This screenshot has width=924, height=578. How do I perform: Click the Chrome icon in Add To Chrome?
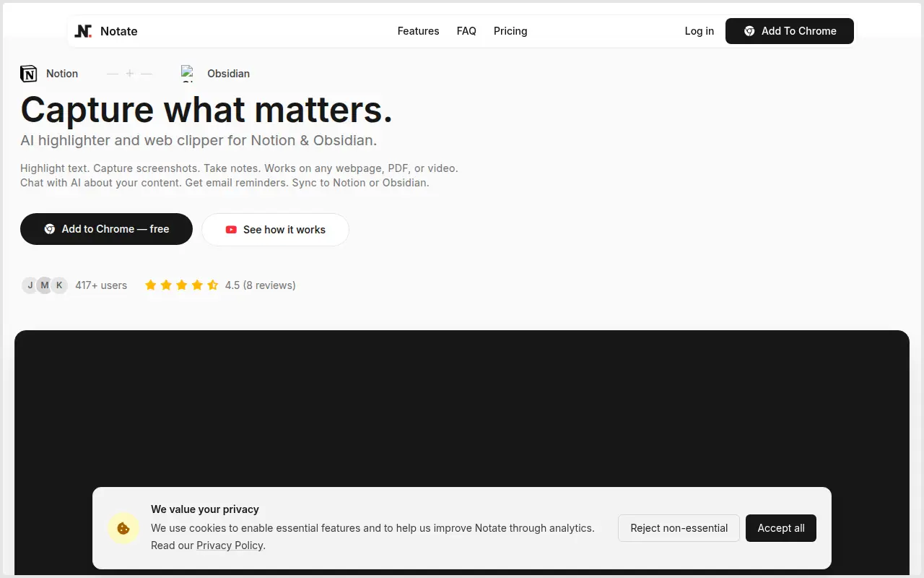[749, 31]
